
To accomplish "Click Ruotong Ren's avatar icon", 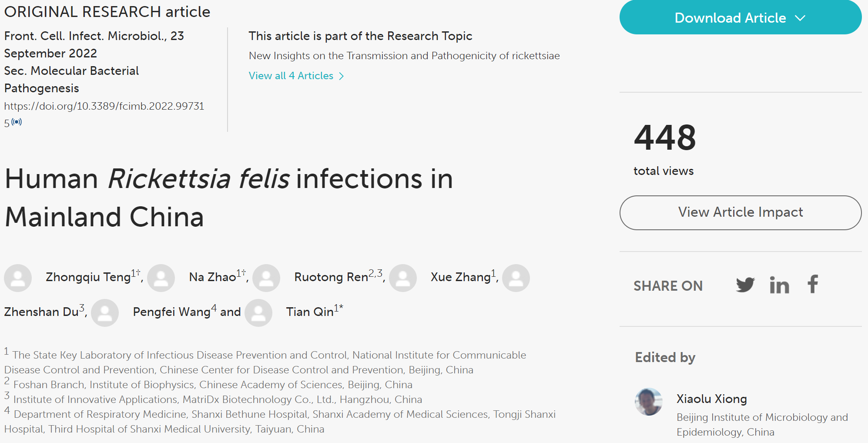I will point(266,278).
